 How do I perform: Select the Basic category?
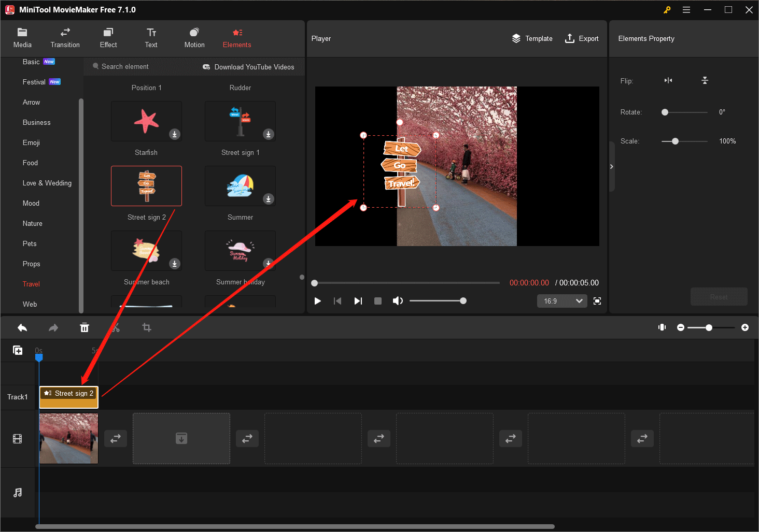31,62
